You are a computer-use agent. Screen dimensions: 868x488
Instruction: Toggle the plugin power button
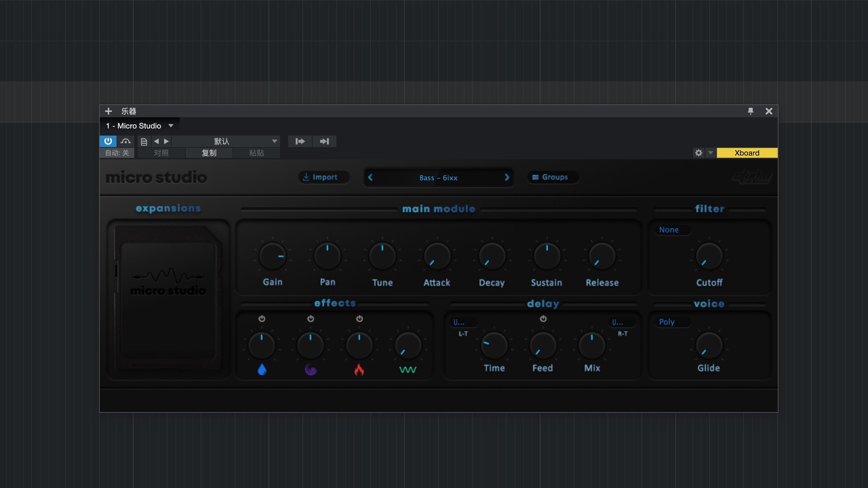coord(108,141)
